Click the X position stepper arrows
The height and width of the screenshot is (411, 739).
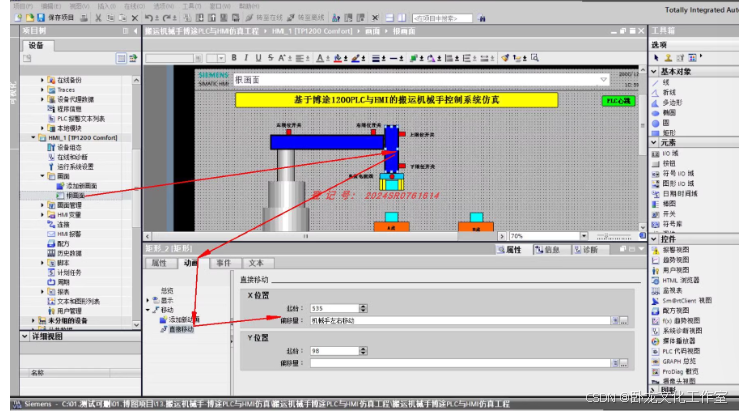363,308
